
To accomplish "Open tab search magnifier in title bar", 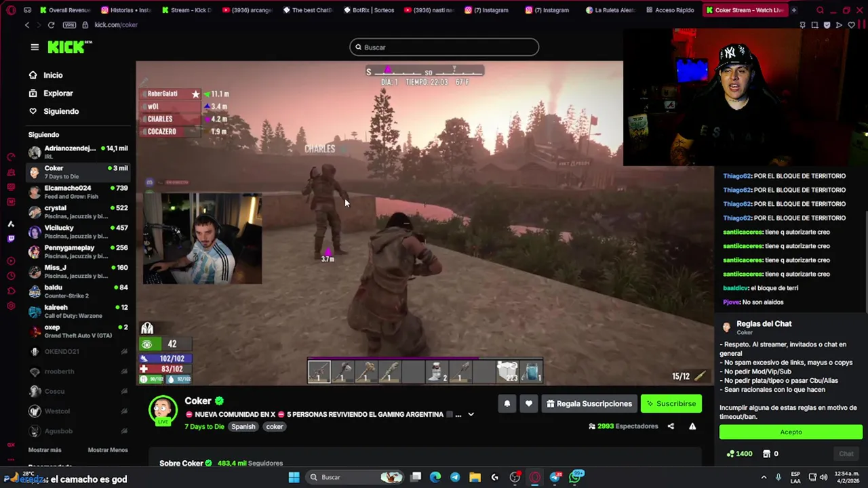I will [820, 10].
